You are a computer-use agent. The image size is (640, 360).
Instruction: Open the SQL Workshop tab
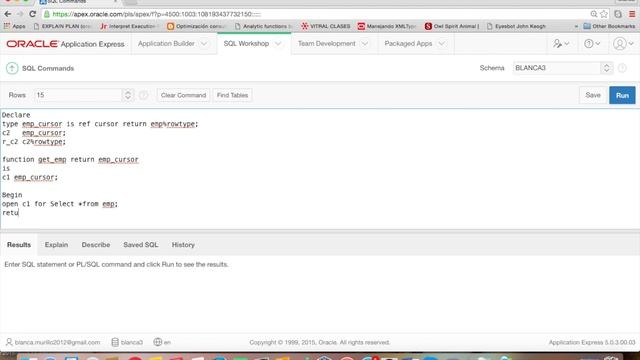click(x=246, y=44)
